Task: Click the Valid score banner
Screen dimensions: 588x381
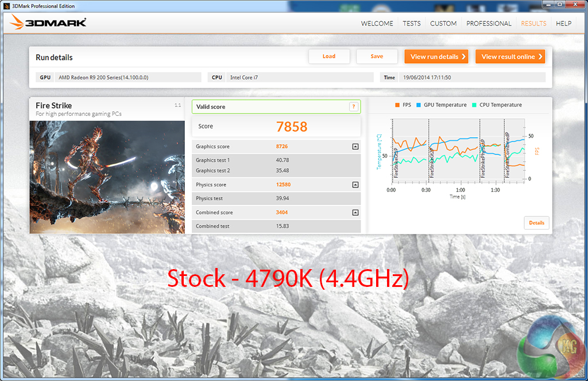Action: click(276, 107)
